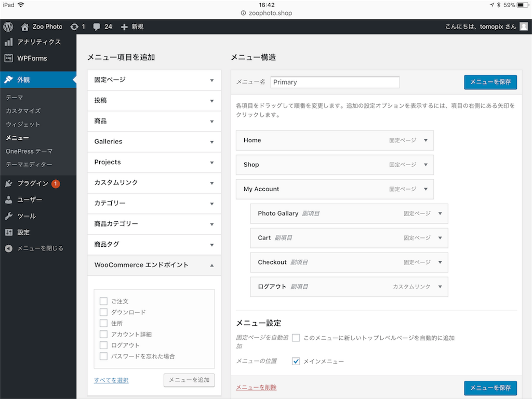Click the プラグイン plug icon
This screenshot has height=399, width=532.
point(9,183)
